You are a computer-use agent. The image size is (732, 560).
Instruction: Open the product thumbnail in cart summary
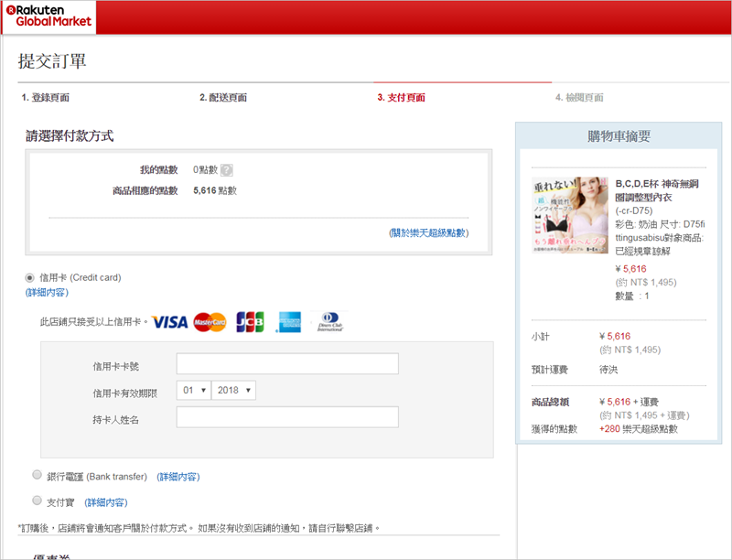570,215
